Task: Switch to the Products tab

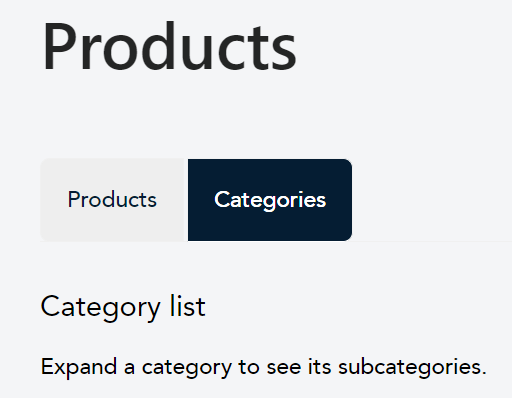Action: click(112, 200)
